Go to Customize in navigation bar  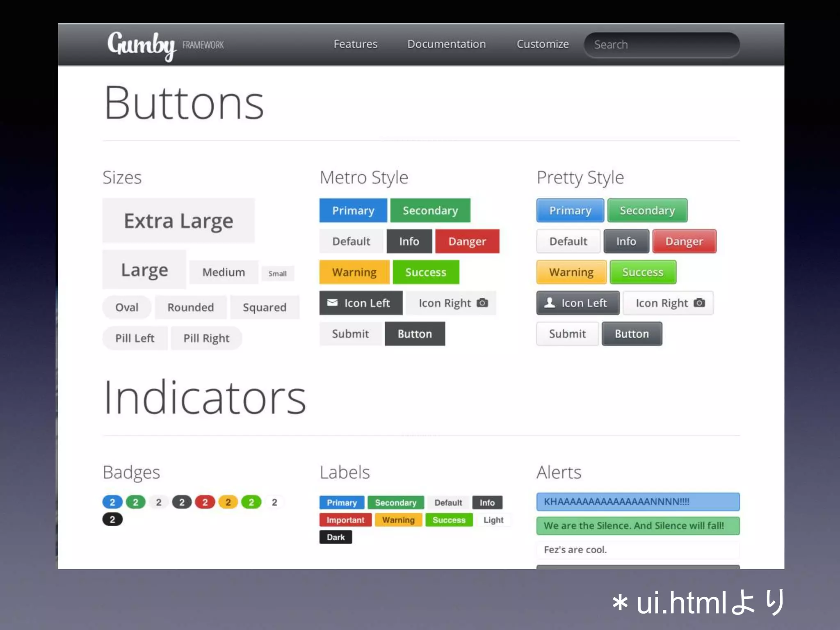click(x=542, y=44)
